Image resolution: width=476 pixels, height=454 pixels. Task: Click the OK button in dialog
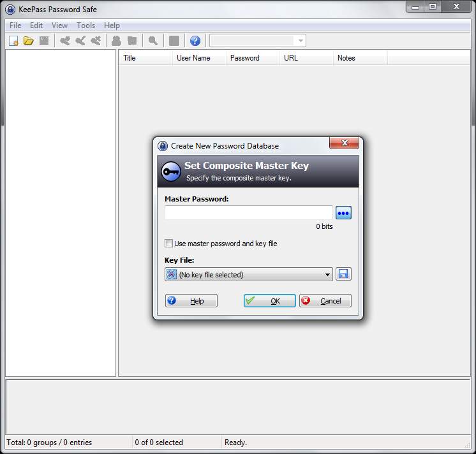point(269,301)
